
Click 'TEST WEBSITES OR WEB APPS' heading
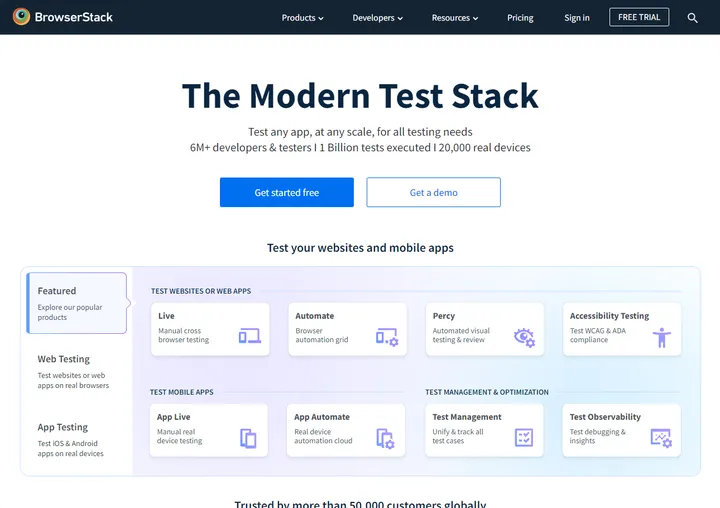201,291
